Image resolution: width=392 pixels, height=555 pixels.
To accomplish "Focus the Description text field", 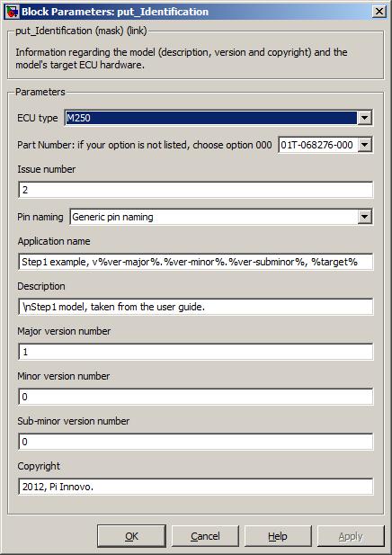I will (x=196, y=307).
